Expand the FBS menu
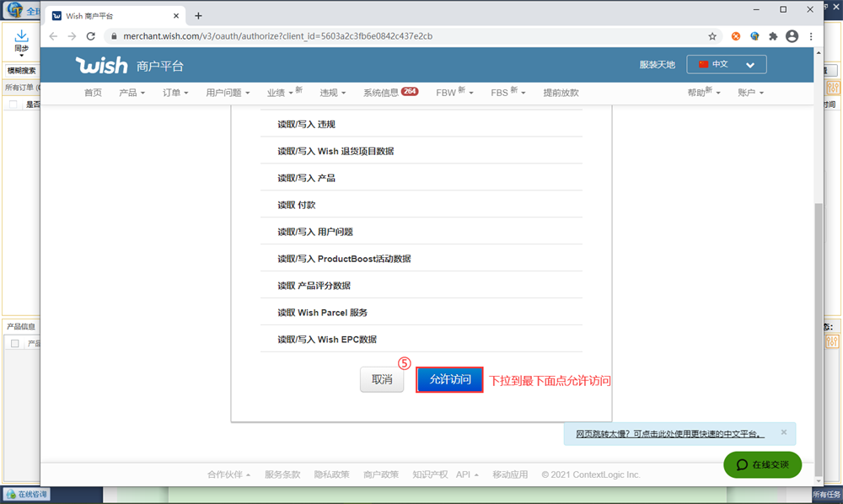Screen dimensions: 843x504 (x=507, y=92)
